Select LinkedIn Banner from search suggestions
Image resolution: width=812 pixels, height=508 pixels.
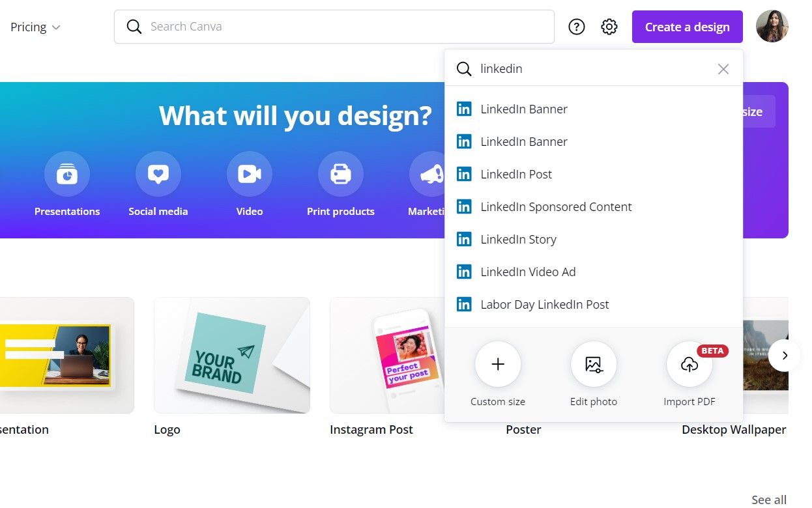tap(523, 109)
